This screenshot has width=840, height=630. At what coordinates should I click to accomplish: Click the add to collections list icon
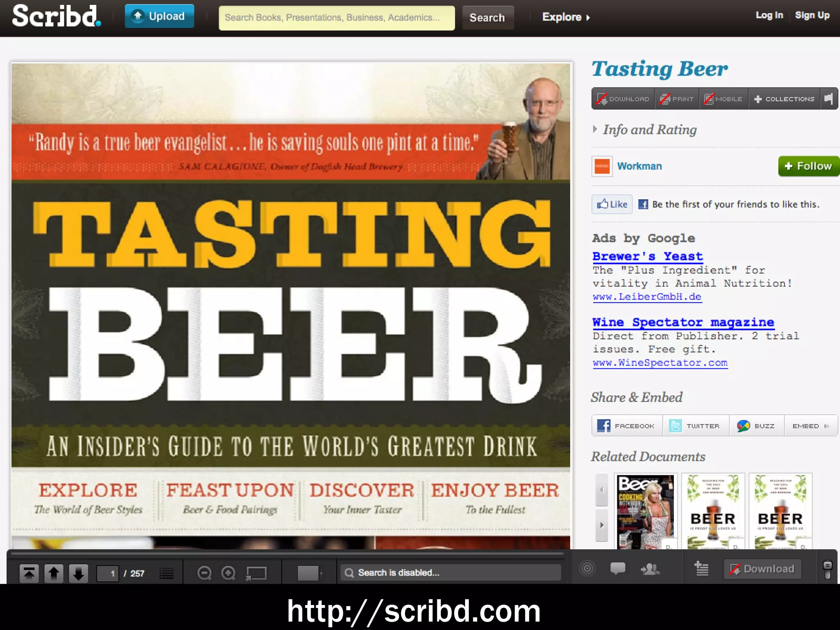tap(701, 568)
